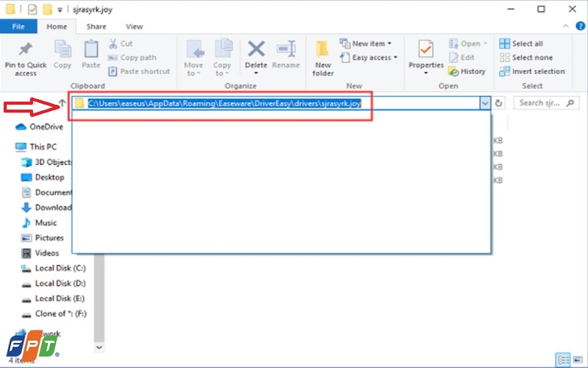The height and width of the screenshot is (368, 588).
Task: Click Pin to Quick access icon
Action: pos(26,49)
